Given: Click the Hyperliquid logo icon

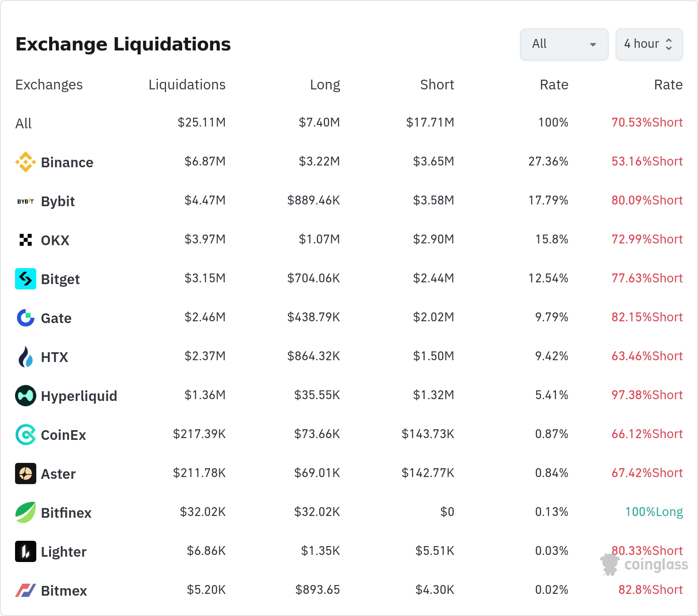Looking at the screenshot, I should (26, 396).
